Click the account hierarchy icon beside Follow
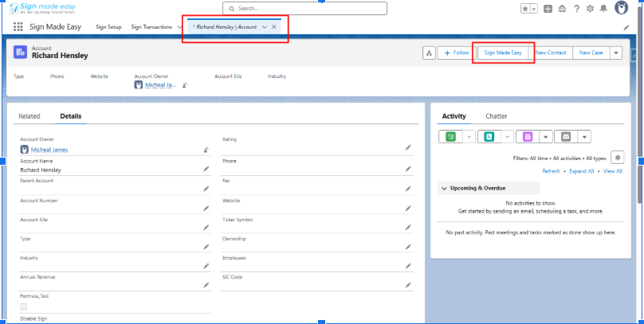Viewport: 644px width, 324px height. (429, 53)
